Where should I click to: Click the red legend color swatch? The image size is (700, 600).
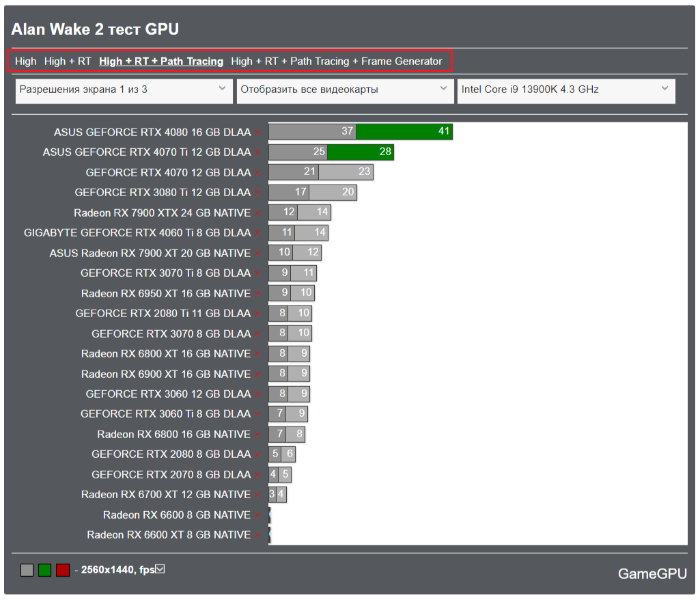(63, 570)
